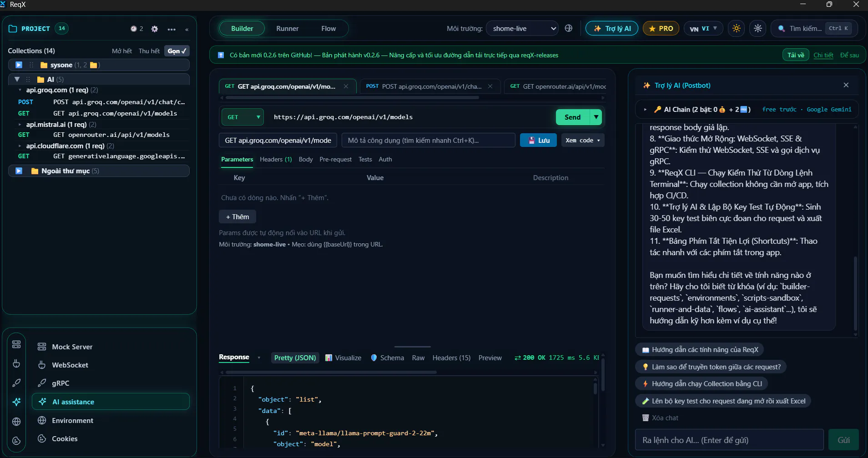Open project settings gear icon
Viewport: 868px width, 458px height.
[155, 29]
